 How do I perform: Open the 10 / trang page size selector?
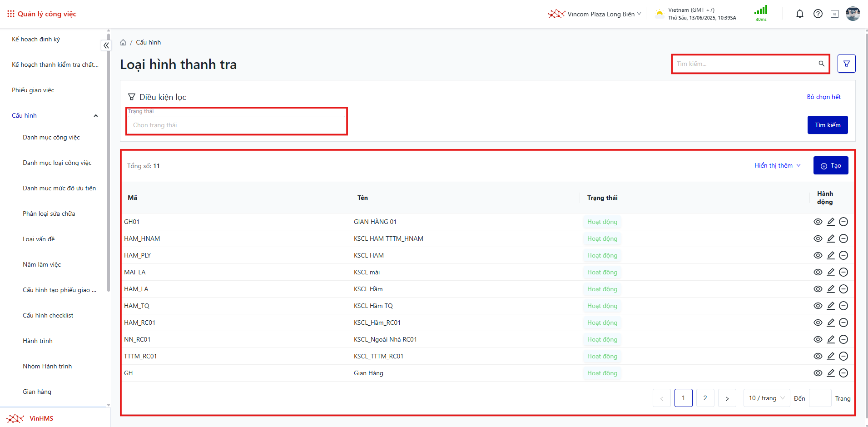pos(766,398)
